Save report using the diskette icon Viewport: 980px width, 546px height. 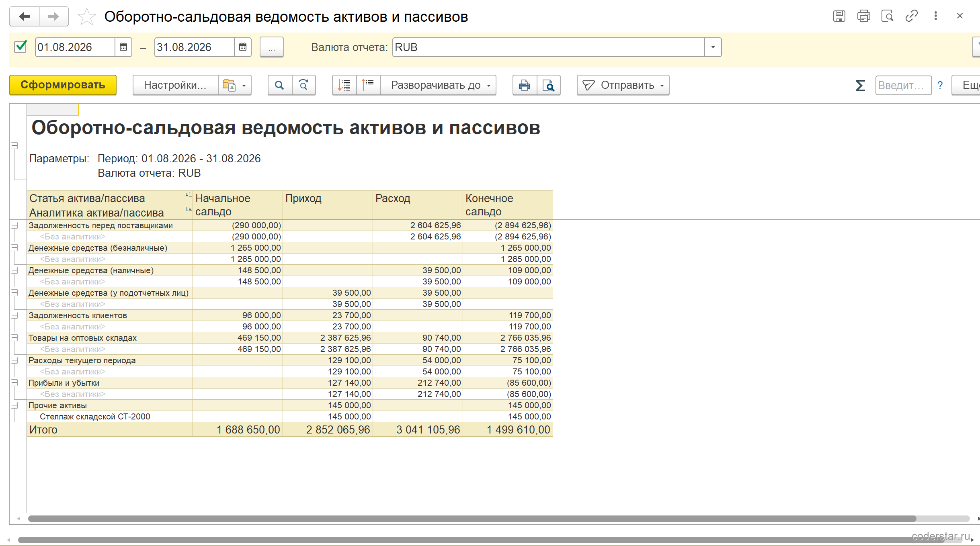(839, 16)
